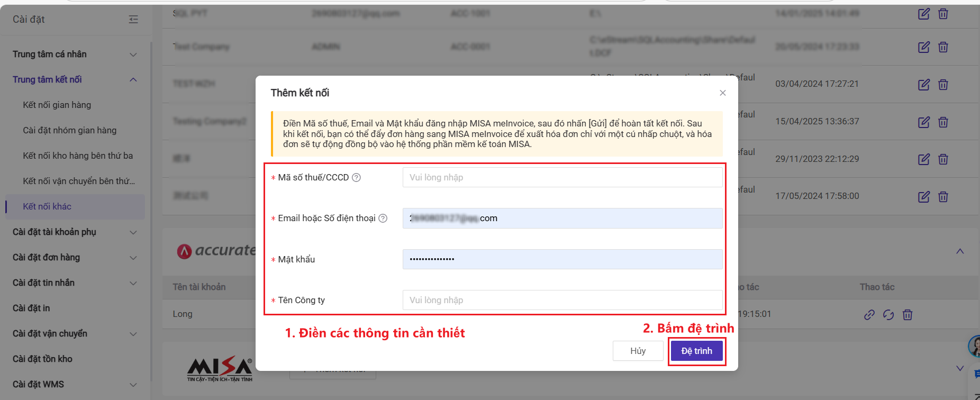Screen dimensions: 980x400
Task: Collapse the accurate connection panel
Action: point(960,251)
